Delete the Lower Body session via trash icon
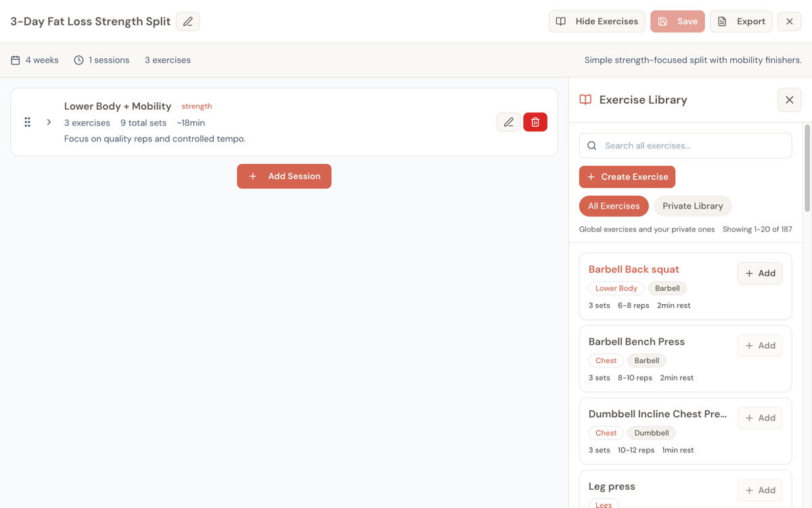Image resolution: width=812 pixels, height=508 pixels. (535, 122)
